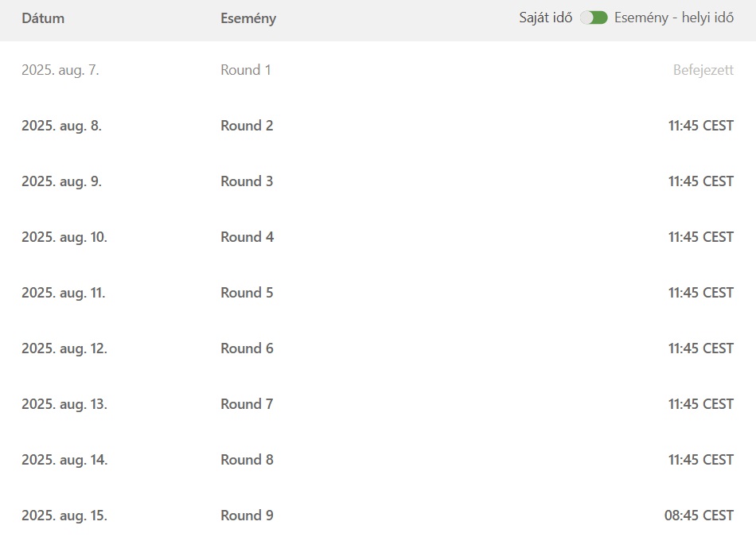Click the Dátum column header
756x537 pixels.
pyautogui.click(x=43, y=18)
